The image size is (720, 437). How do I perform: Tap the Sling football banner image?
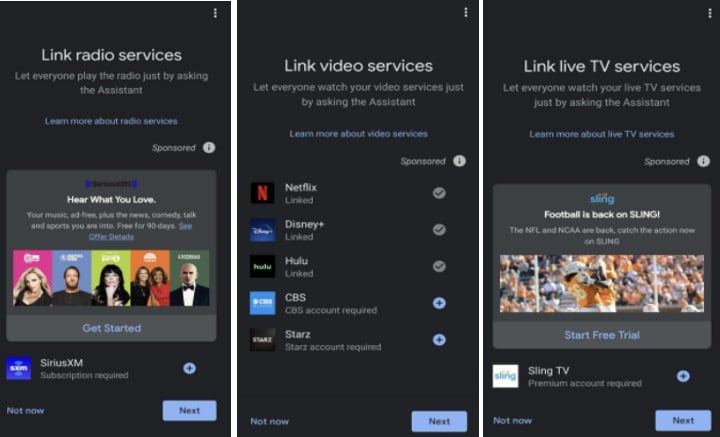point(602,284)
